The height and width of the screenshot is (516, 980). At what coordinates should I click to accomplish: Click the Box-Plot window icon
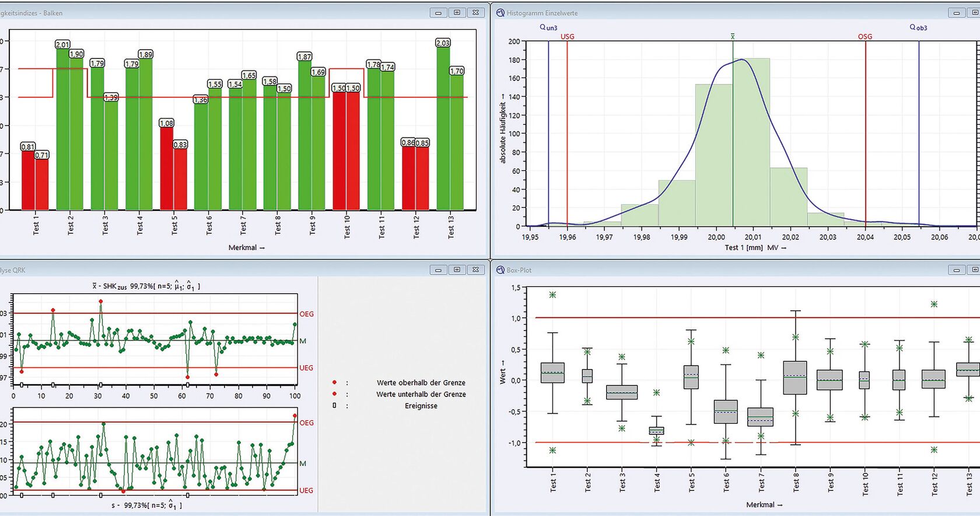pyautogui.click(x=500, y=270)
